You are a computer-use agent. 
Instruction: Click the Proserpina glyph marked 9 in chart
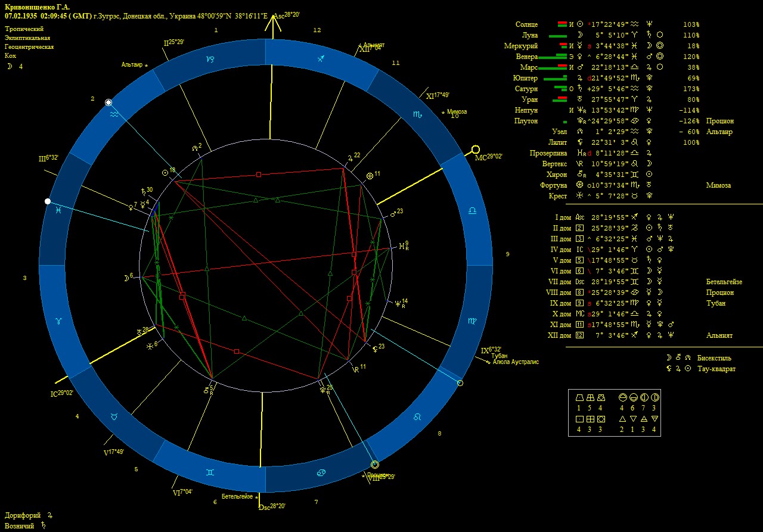[401, 245]
